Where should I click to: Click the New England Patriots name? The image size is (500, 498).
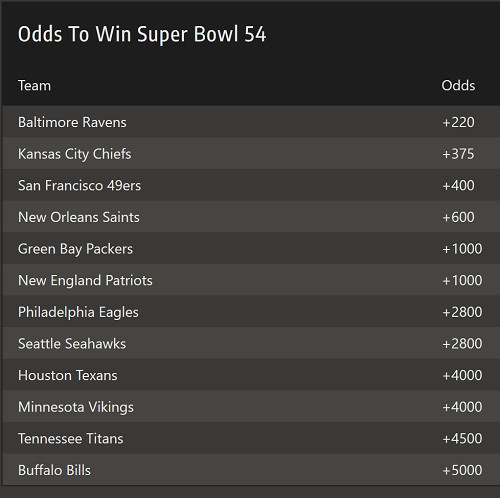pyautogui.click(x=85, y=280)
